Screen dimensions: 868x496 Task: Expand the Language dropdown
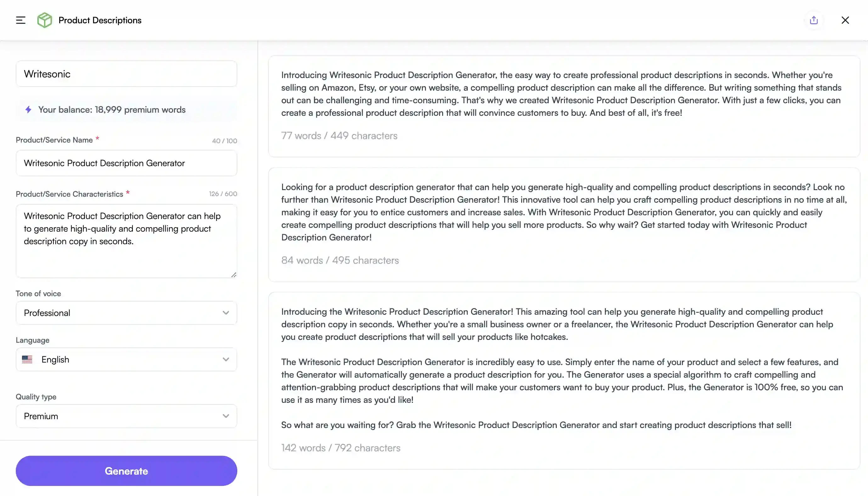(126, 359)
